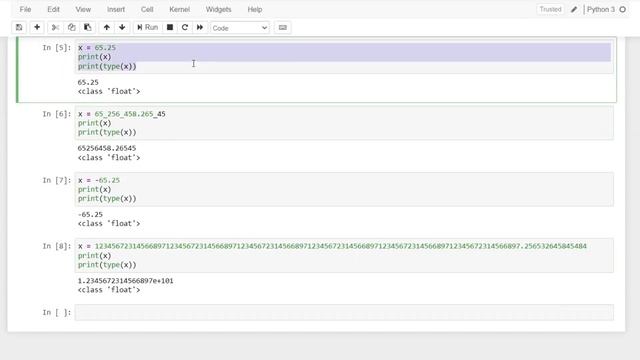This screenshot has width=640, height=360.
Task: Select the In [6] prompt label
Action: coord(57,114)
